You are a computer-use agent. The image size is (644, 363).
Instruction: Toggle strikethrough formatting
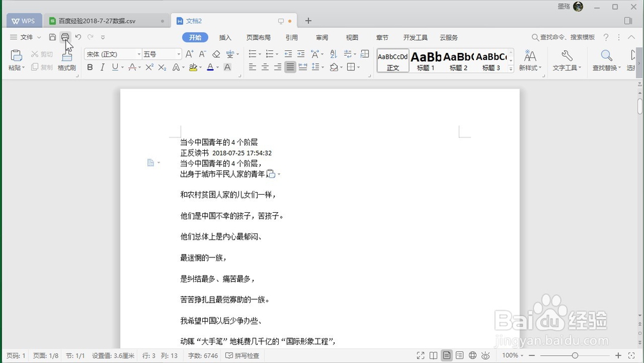pos(132,67)
